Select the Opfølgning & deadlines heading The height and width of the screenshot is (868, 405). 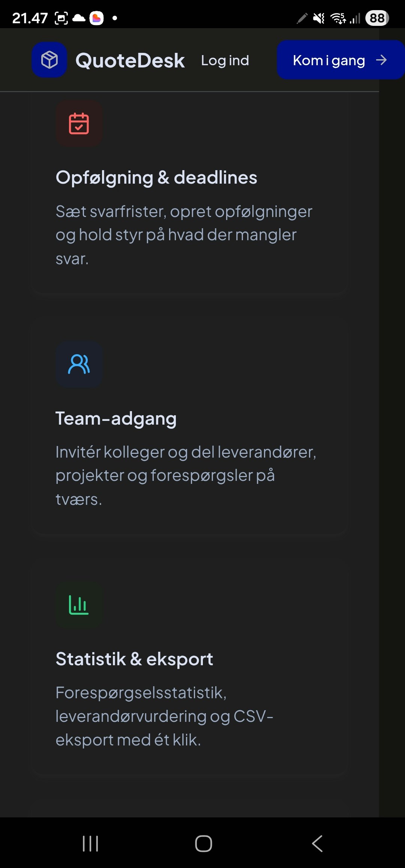pyautogui.click(x=156, y=178)
